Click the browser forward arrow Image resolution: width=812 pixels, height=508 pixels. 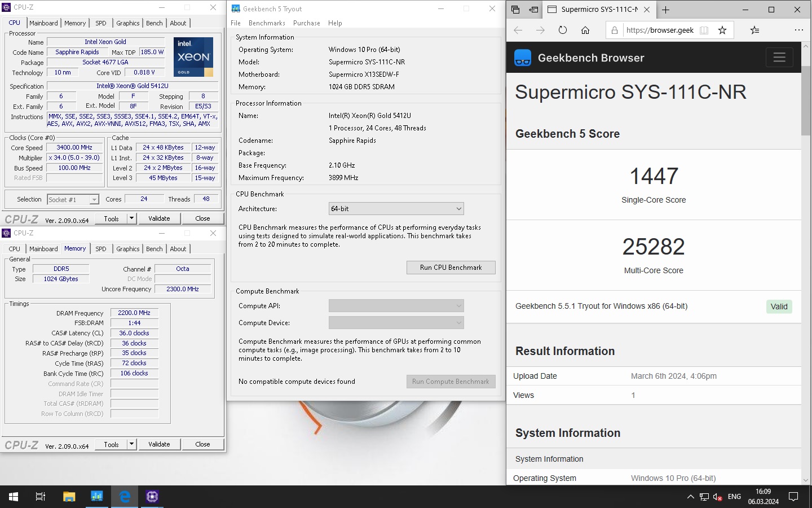[x=540, y=30]
